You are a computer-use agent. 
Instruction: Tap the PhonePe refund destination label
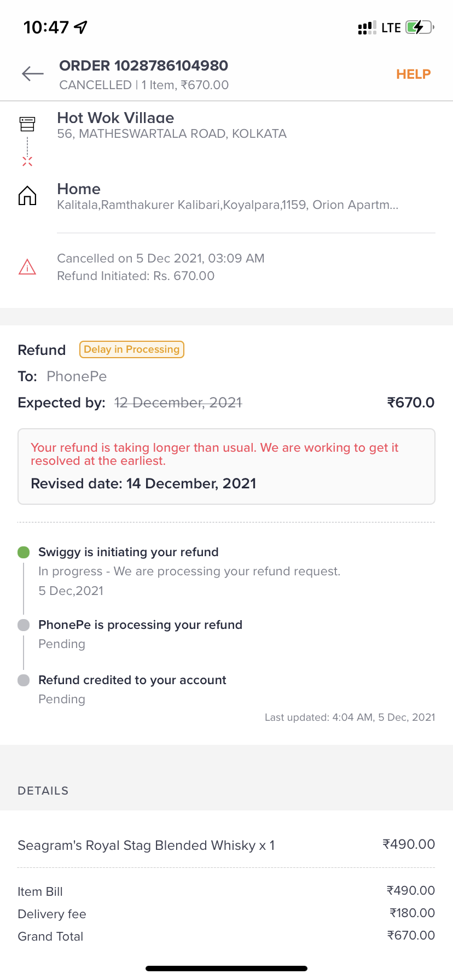pyautogui.click(x=77, y=376)
